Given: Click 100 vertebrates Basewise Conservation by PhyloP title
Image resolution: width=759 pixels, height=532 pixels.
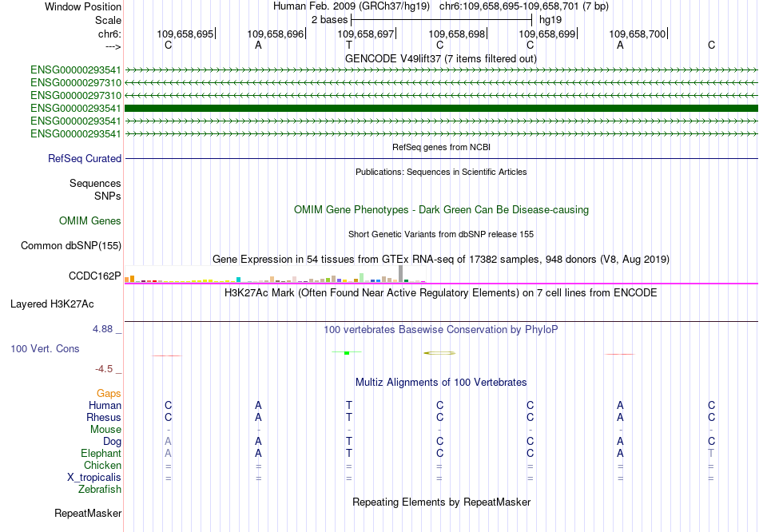Looking at the screenshot, I should (x=441, y=330).
